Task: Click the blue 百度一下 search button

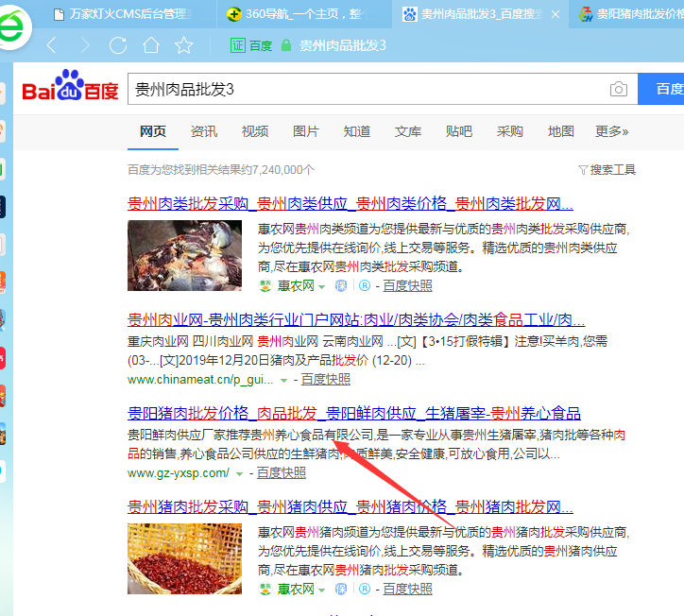Action: pos(661,89)
